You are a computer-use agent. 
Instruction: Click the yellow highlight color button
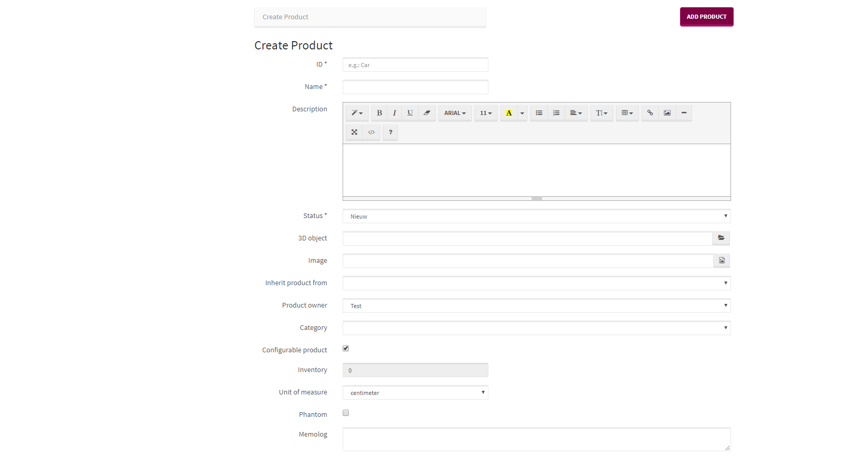pos(509,113)
